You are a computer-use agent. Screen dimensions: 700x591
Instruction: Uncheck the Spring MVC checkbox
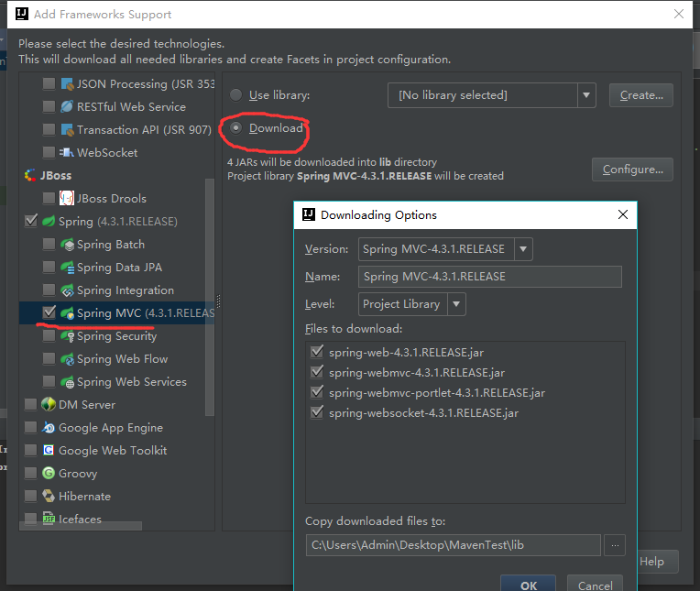pyautogui.click(x=49, y=312)
